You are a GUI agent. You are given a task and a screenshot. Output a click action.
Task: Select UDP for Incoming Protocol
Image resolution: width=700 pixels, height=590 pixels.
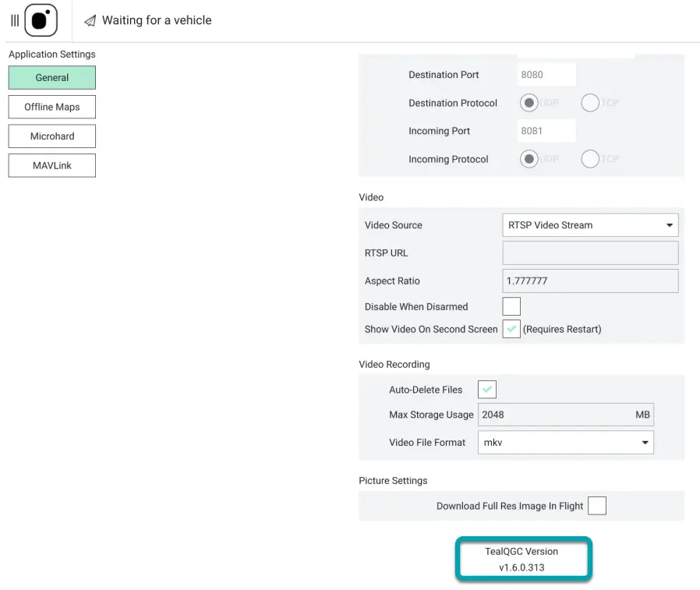(530, 159)
